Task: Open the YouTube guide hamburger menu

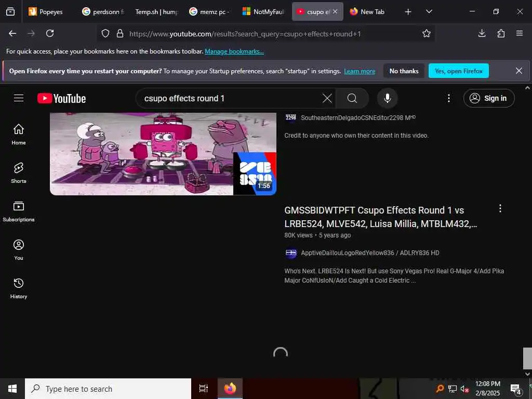Action: [19, 98]
